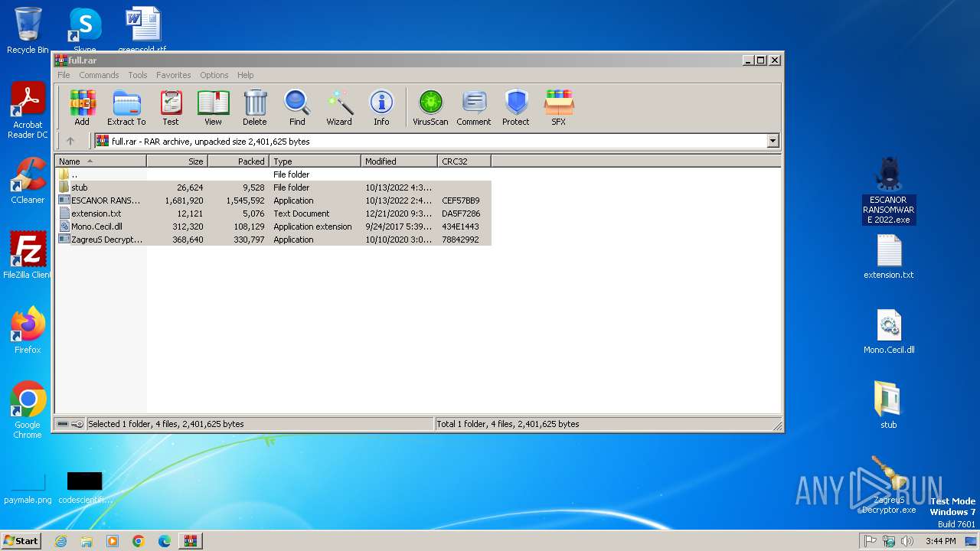This screenshot has width=980, height=551.
Task: Select Mono.Cecil.dll file on desktop
Action: (x=889, y=331)
